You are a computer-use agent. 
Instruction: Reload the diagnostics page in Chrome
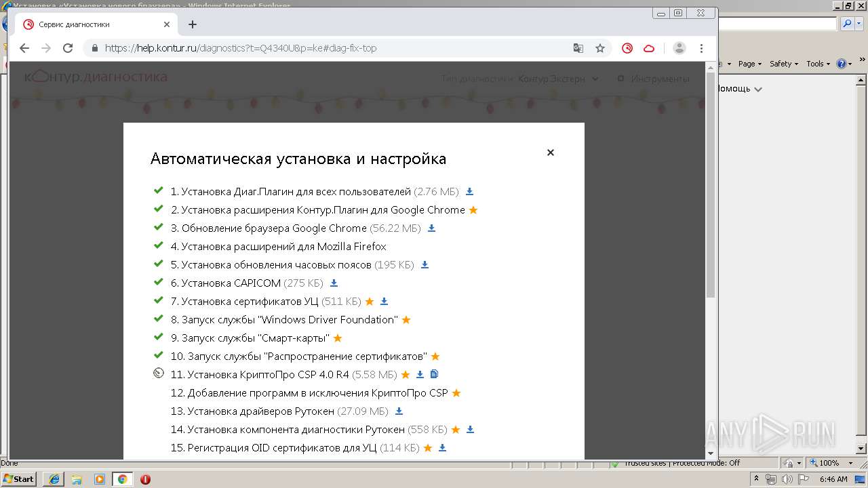pos(68,48)
